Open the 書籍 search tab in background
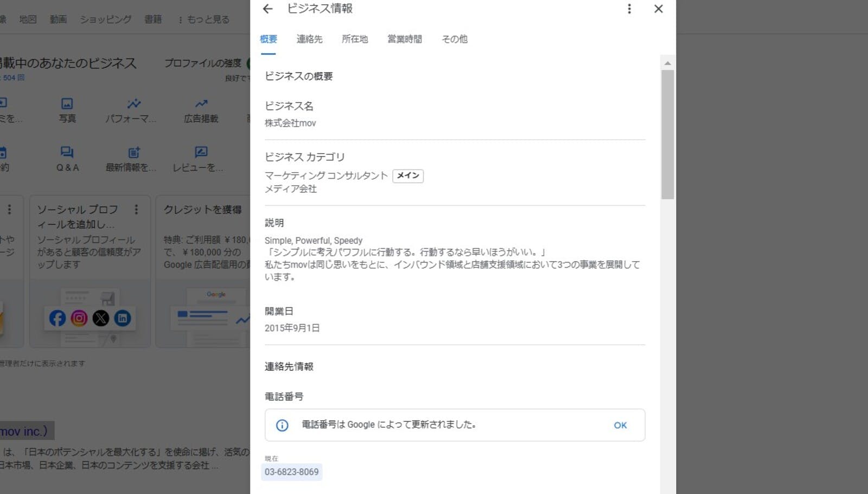 153,20
